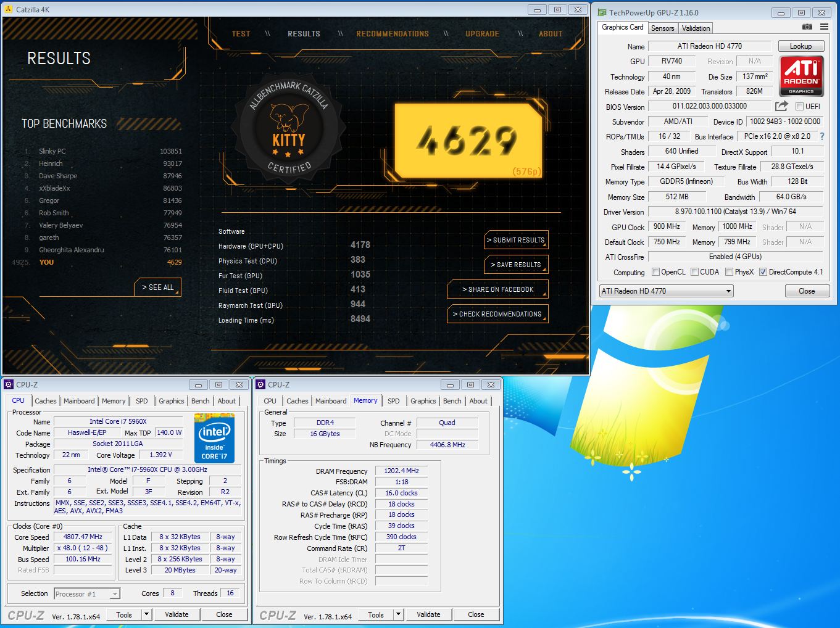Open the Caches tab in left CPU-Z
Viewport: 840px width, 628px height.
click(x=45, y=401)
